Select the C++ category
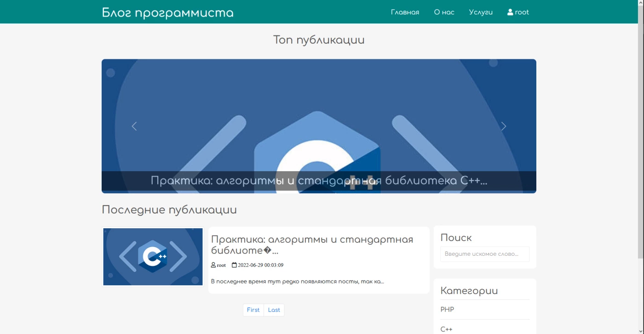This screenshot has height=334, width=644. pos(446,329)
